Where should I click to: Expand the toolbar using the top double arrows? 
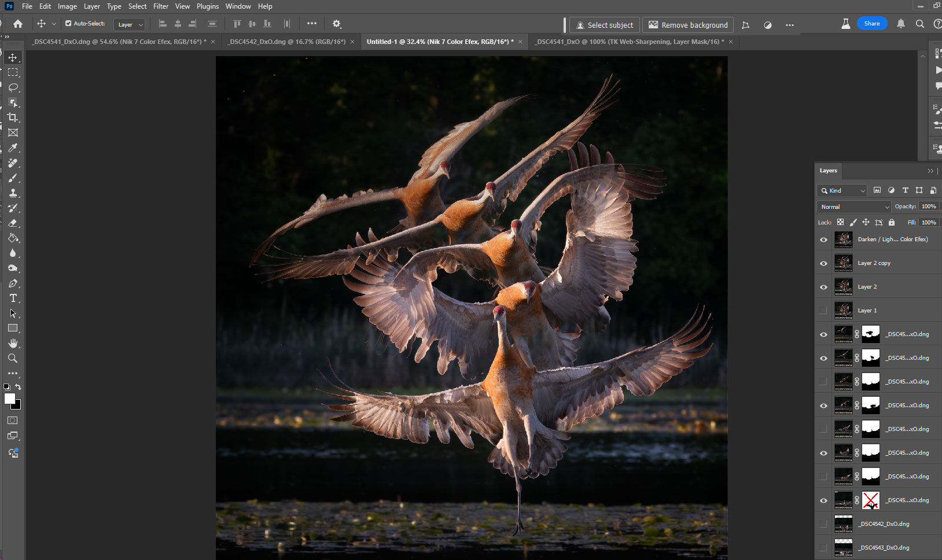pyautogui.click(x=7, y=36)
